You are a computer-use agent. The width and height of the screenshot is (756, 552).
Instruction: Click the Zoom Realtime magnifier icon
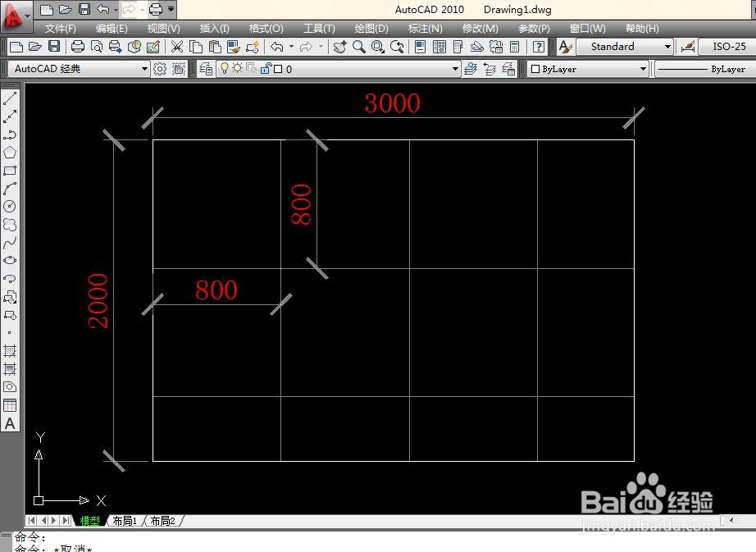(358, 47)
